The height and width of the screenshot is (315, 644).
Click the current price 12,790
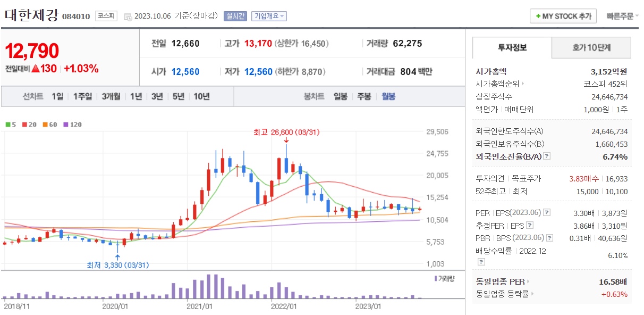32,51
